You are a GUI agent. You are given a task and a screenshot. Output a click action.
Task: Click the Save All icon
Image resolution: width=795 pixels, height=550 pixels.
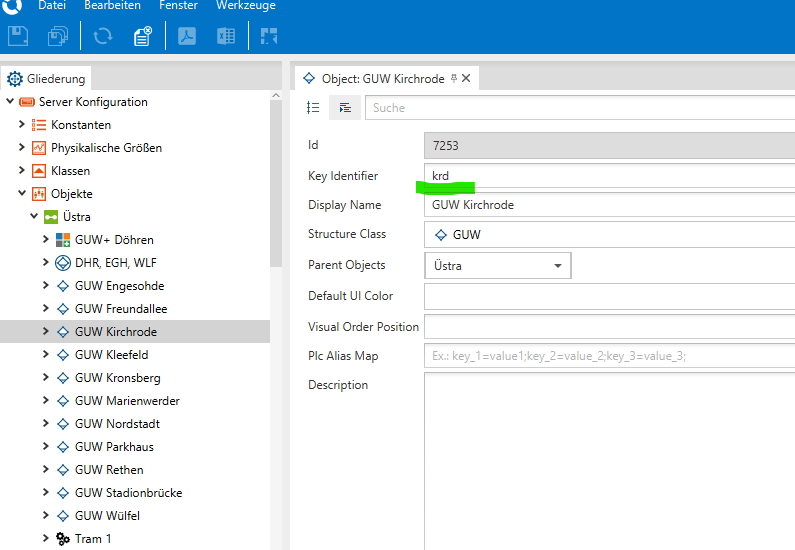pyautogui.click(x=58, y=36)
